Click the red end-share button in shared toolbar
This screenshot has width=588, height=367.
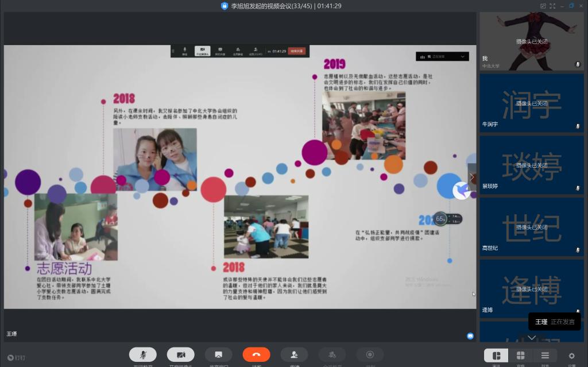pos(297,51)
